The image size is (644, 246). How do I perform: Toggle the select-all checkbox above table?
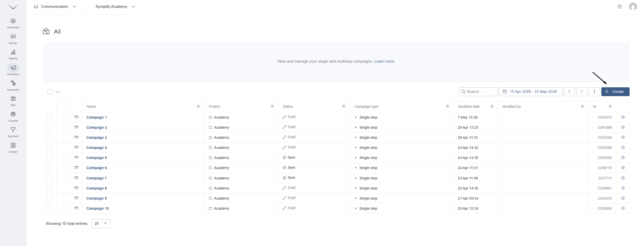[50, 92]
